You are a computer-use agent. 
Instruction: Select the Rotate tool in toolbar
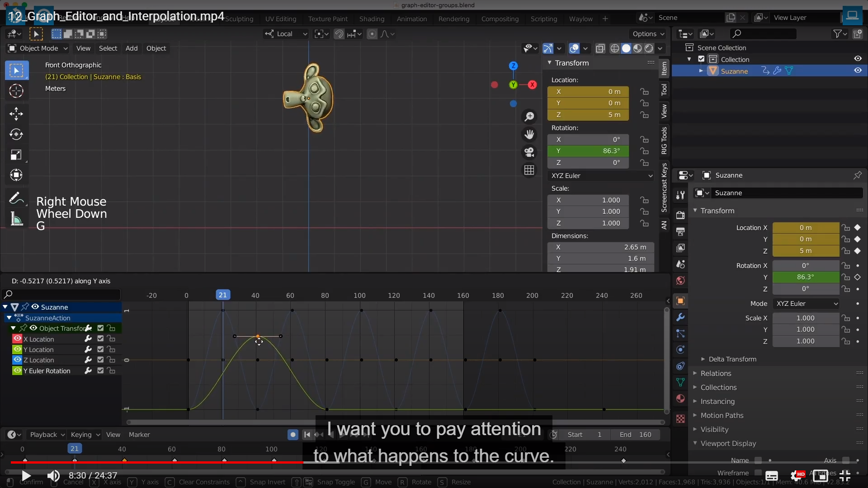pos(16,134)
